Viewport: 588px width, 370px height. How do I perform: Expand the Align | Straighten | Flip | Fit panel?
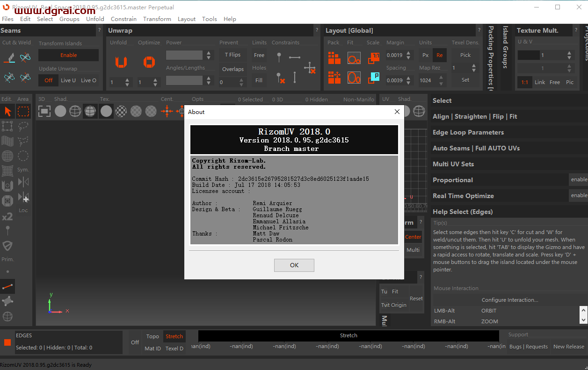[508, 116]
